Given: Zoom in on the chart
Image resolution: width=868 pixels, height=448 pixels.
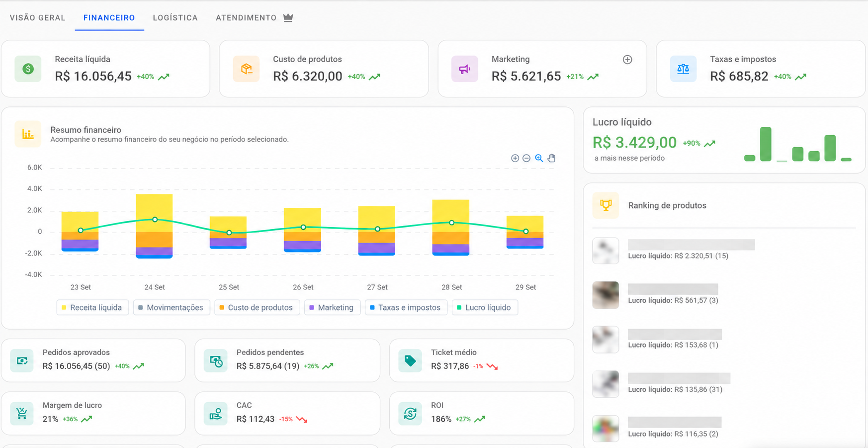Looking at the screenshot, I should 515,158.
